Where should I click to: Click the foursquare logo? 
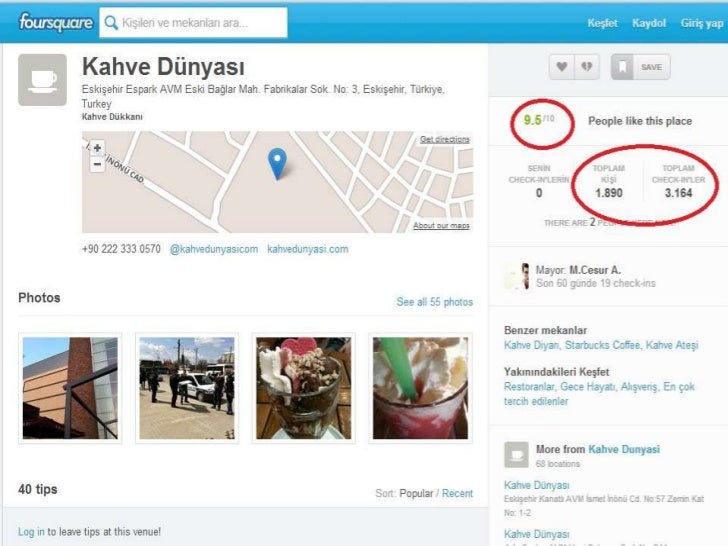[56, 22]
